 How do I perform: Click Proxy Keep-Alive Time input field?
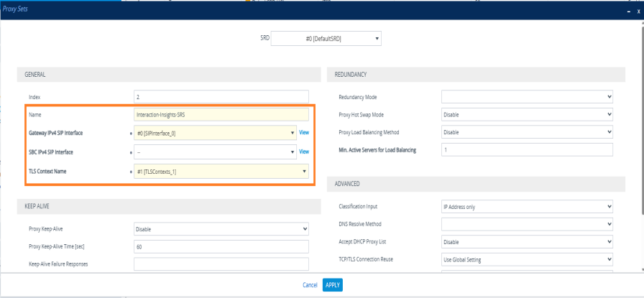coord(221,246)
